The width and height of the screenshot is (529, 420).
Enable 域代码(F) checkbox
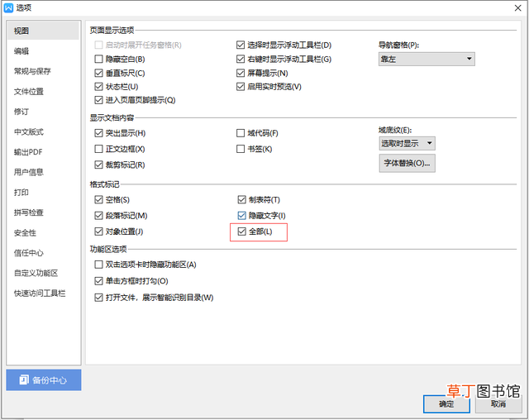241,133
